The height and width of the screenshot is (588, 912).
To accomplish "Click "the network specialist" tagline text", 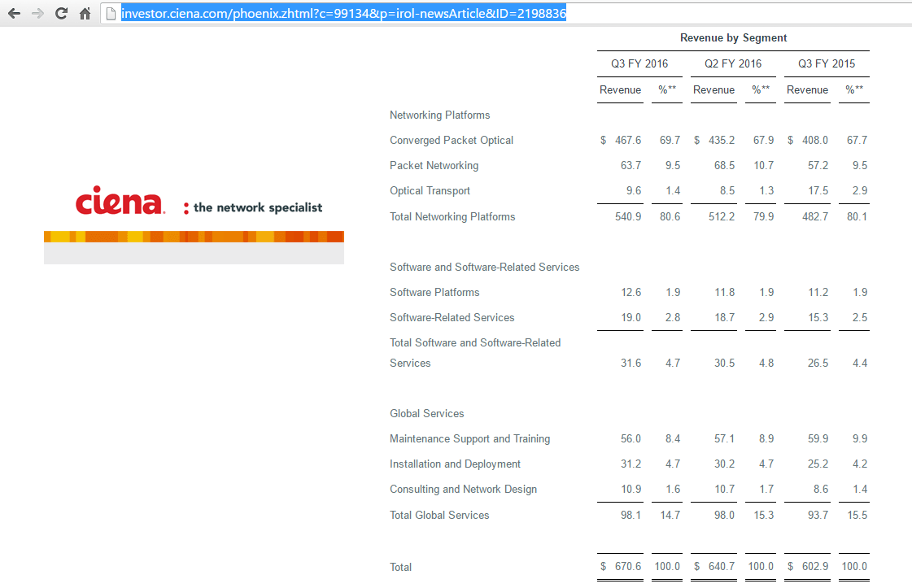I will pos(257,207).
